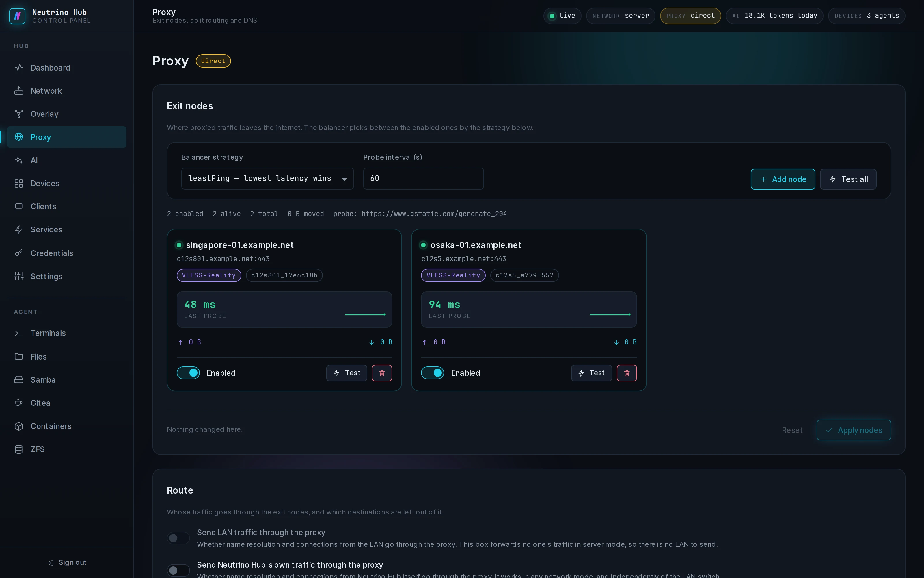The image size is (924, 578).
Task: Click c12s801.example.net:443 address text
Action: tap(223, 259)
